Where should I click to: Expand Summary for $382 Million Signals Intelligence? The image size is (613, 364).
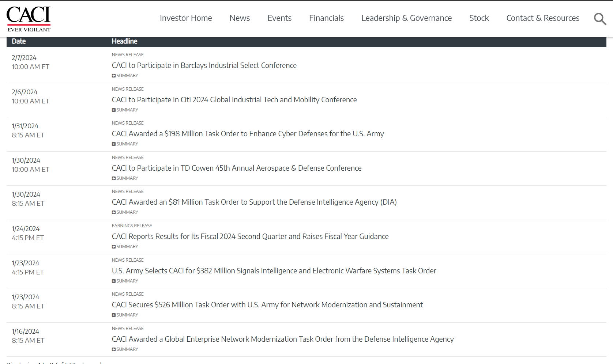coord(125,281)
